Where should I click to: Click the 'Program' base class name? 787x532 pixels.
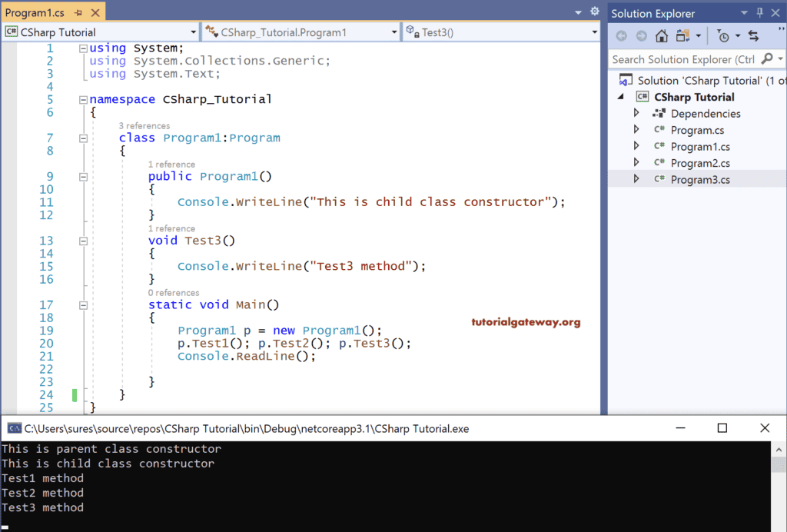click(x=255, y=138)
